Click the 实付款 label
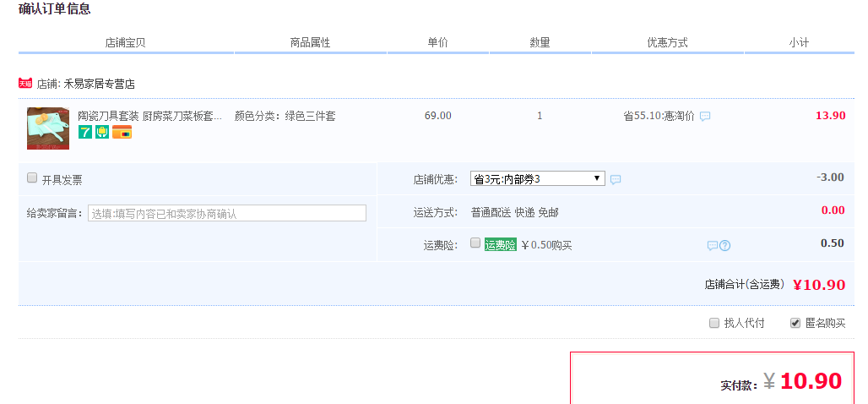This screenshot has height=404, width=868. coord(740,385)
